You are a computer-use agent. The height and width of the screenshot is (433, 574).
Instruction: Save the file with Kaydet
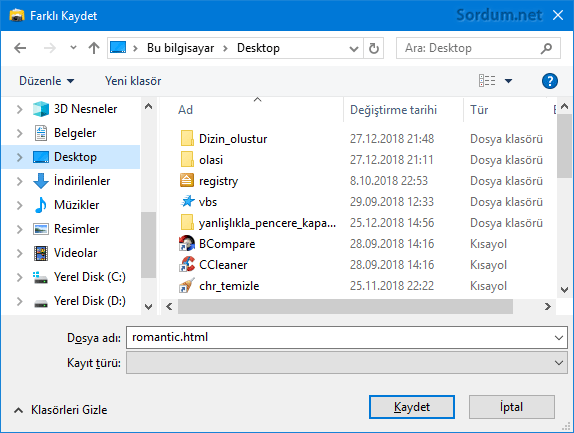tap(412, 407)
